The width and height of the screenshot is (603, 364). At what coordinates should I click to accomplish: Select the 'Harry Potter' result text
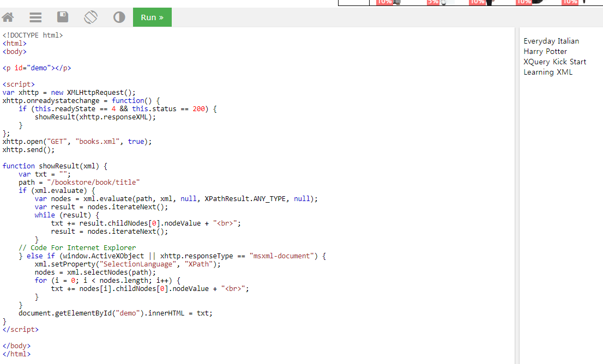(545, 52)
